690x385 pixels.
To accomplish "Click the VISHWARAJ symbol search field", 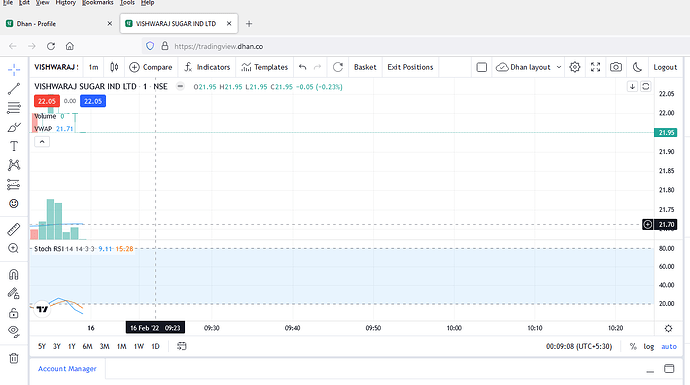I will (x=56, y=67).
